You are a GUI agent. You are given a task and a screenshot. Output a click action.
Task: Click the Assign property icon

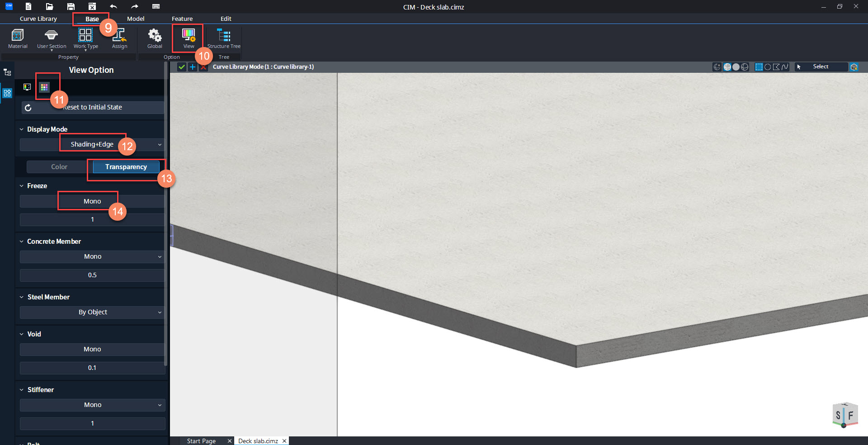(x=119, y=38)
